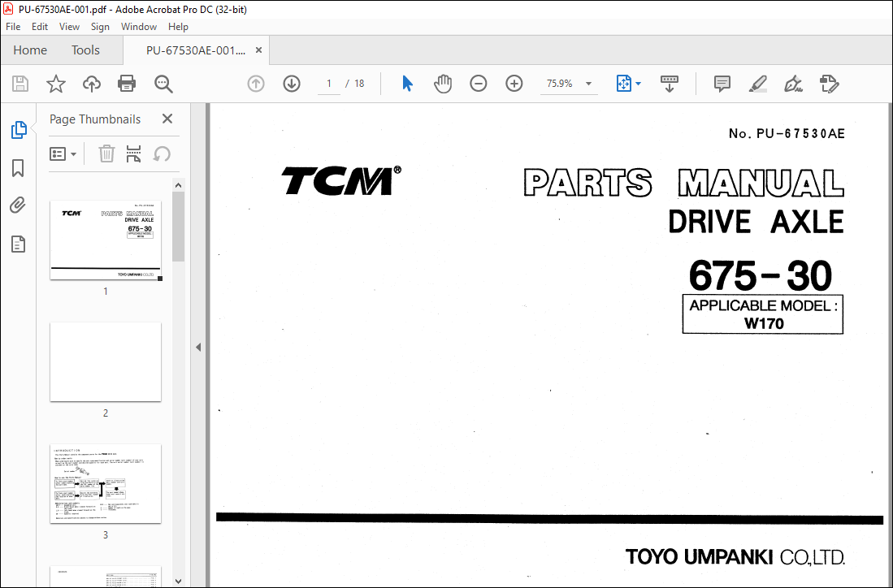The image size is (893, 588).
Task: Click the 'Page Thumbnails' panel title
Action: click(95, 119)
